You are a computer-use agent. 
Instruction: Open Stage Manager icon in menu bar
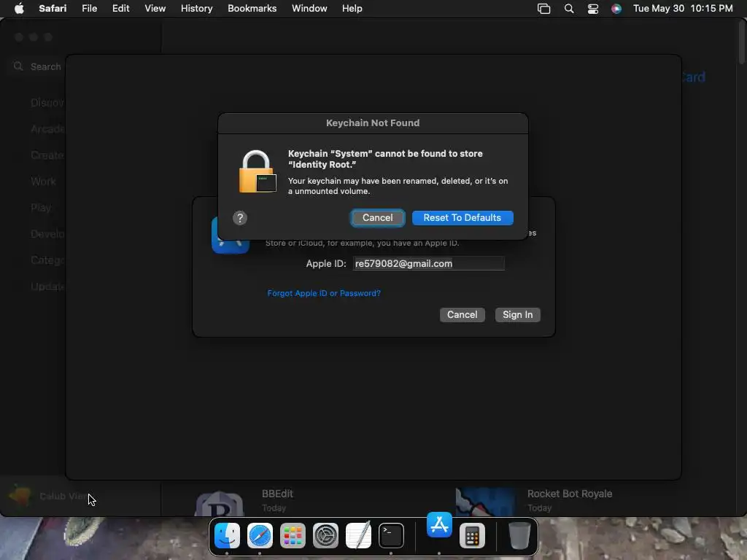(543, 9)
